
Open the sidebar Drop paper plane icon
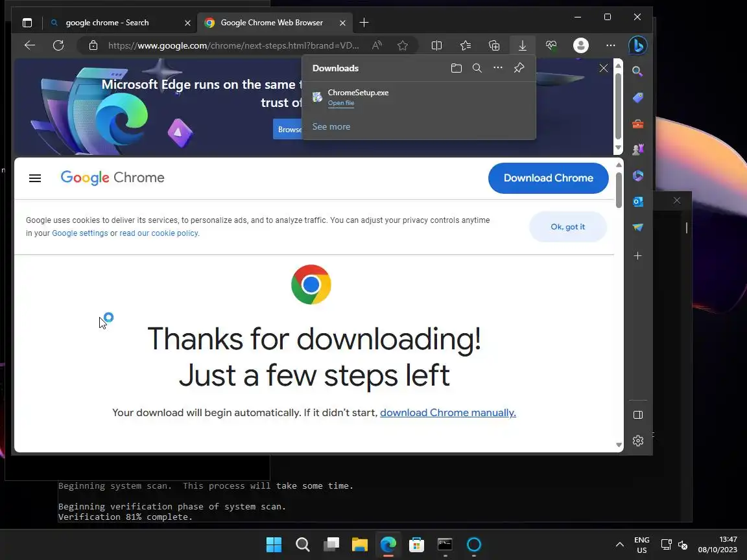tap(637, 227)
